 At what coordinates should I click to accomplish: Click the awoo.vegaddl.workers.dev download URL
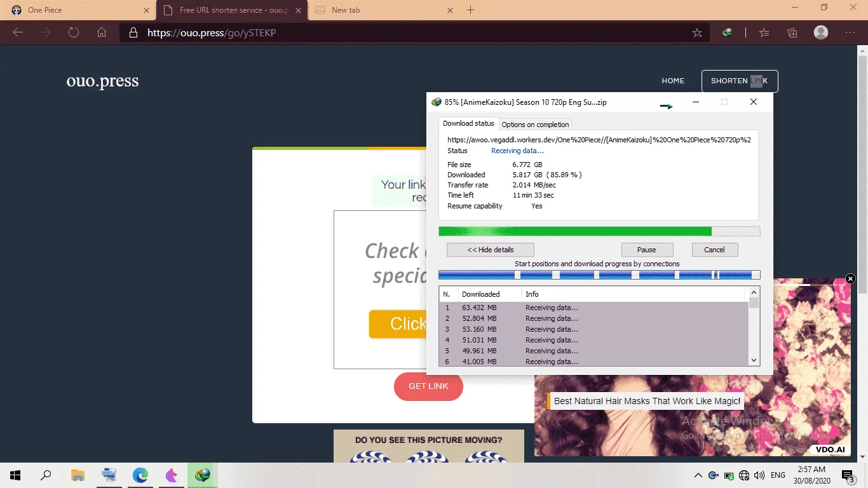[x=599, y=140]
